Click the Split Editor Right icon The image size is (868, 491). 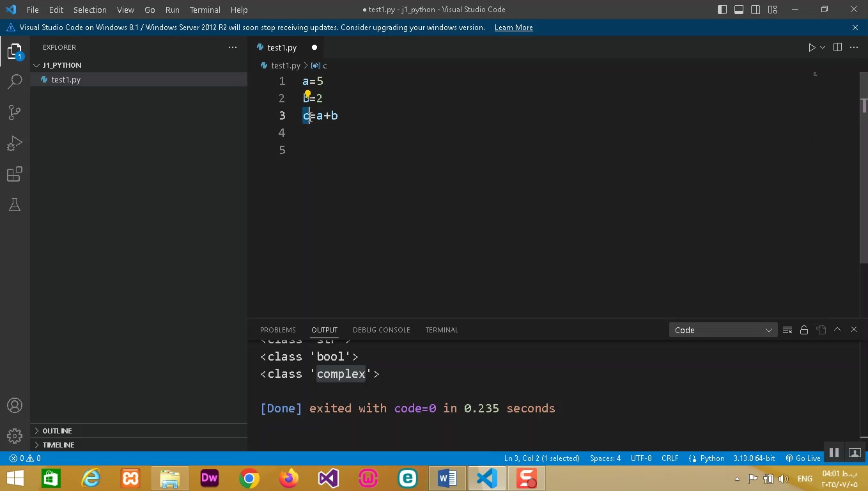tap(837, 47)
